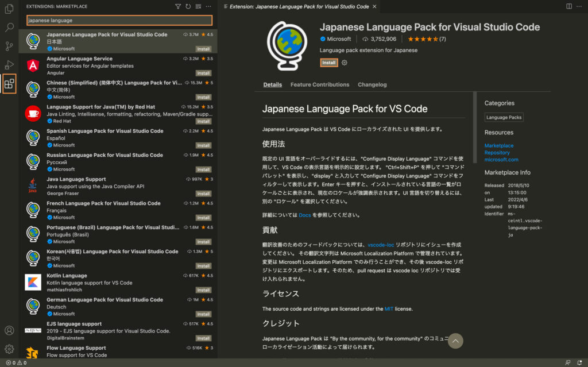Refresh the extensions marketplace list
This screenshot has height=367, width=588.
[188, 6]
